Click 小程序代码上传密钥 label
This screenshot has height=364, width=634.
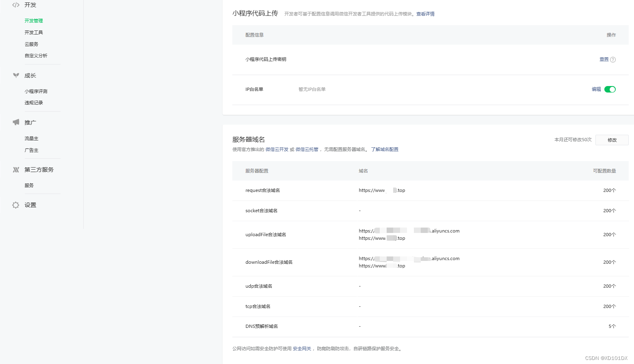coord(266,59)
